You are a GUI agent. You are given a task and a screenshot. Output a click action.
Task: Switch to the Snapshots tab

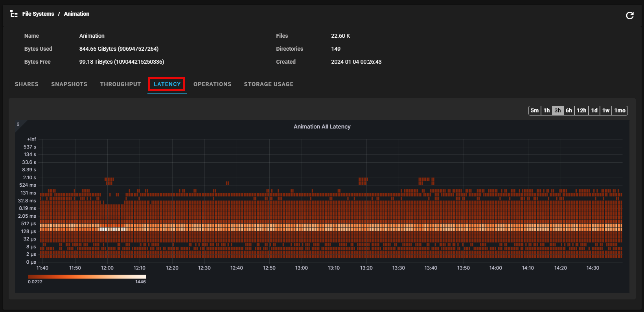(69, 84)
